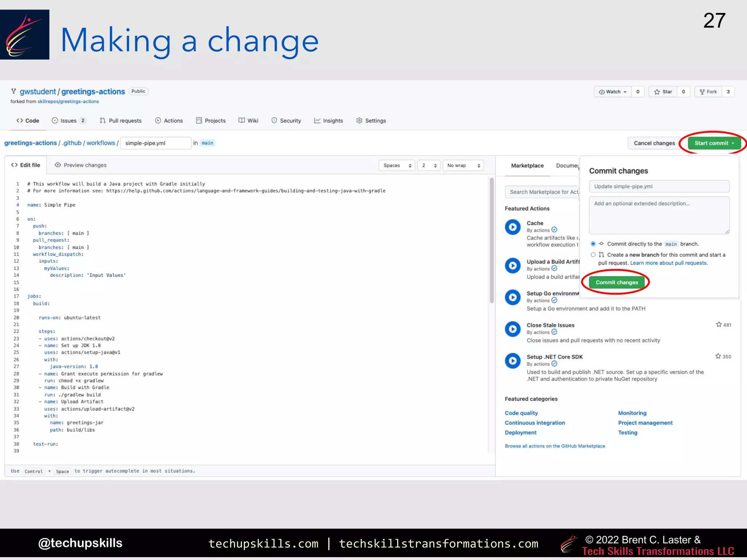747x560 pixels.
Task: Click the Star button star icon
Action: pos(657,92)
